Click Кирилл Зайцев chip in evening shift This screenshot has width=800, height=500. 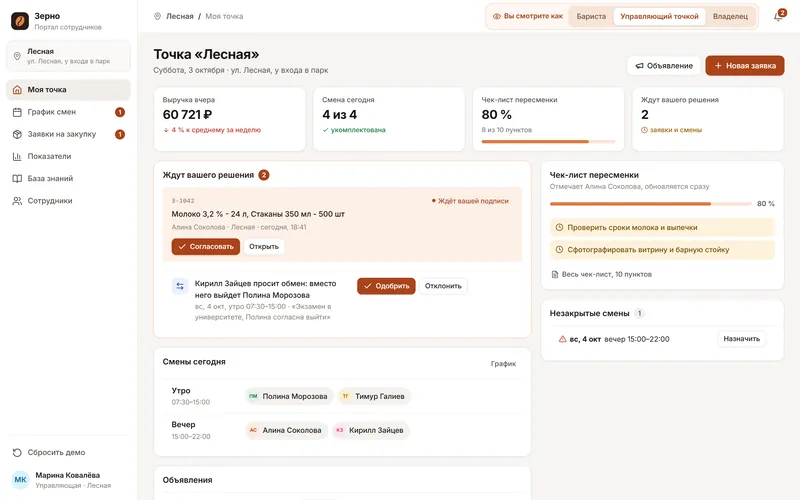pos(371,431)
